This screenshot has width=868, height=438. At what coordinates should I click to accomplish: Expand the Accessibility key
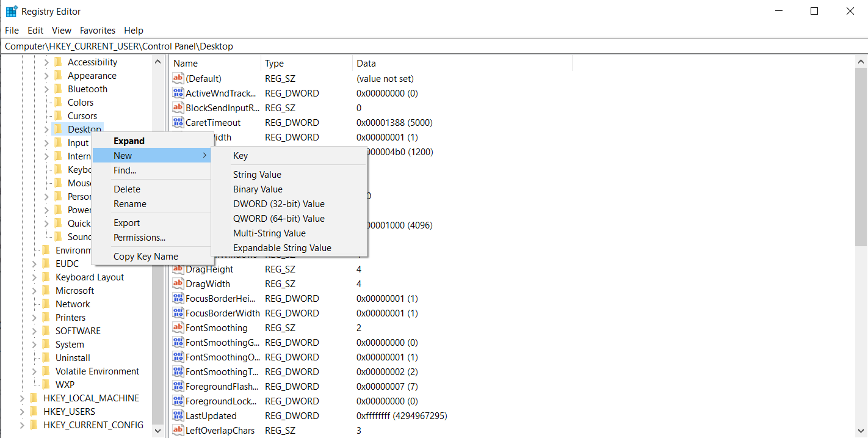click(x=46, y=62)
